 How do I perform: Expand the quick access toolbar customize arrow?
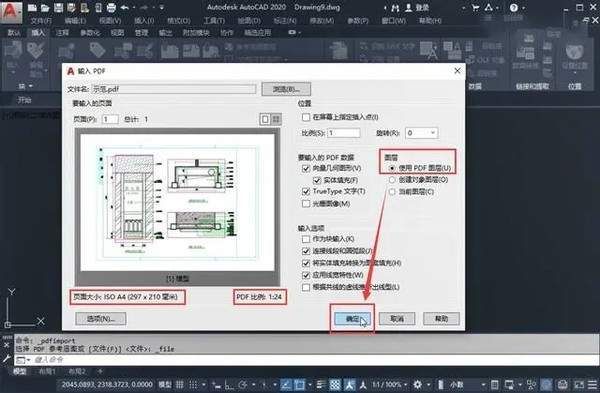point(162,7)
